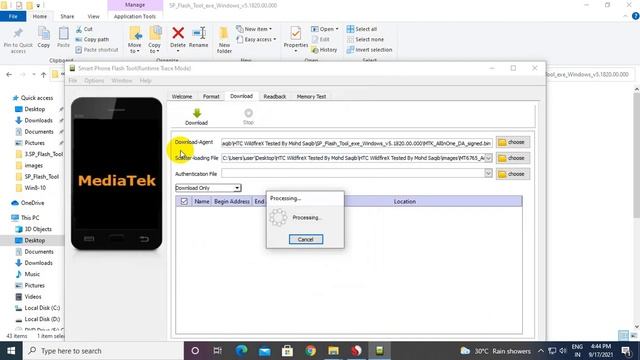This screenshot has width=640, height=360.
Task: Click Pin to Quick access in Explorer ribbon
Action: [x=18, y=40]
